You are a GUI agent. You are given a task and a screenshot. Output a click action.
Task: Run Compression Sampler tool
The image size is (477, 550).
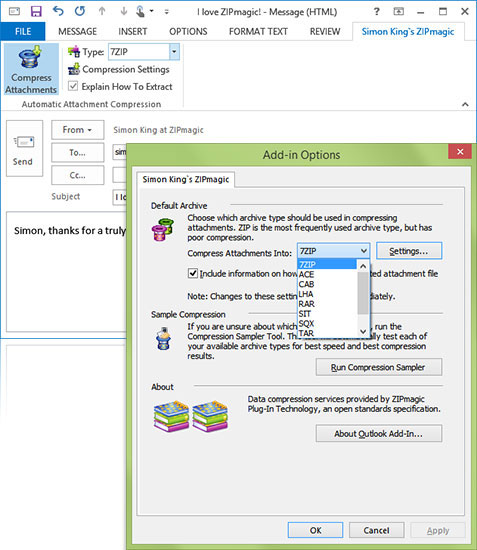point(379,367)
